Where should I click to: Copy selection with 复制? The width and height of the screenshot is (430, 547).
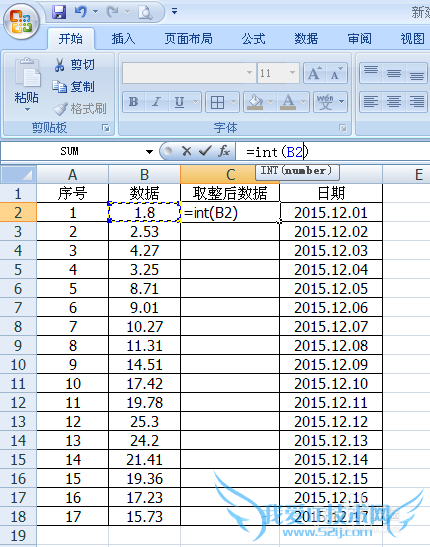click(x=74, y=87)
